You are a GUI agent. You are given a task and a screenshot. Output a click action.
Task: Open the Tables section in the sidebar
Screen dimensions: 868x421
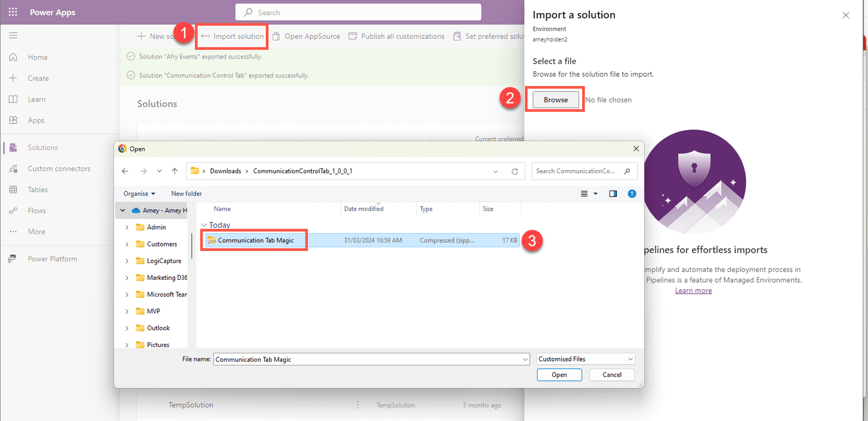point(38,189)
